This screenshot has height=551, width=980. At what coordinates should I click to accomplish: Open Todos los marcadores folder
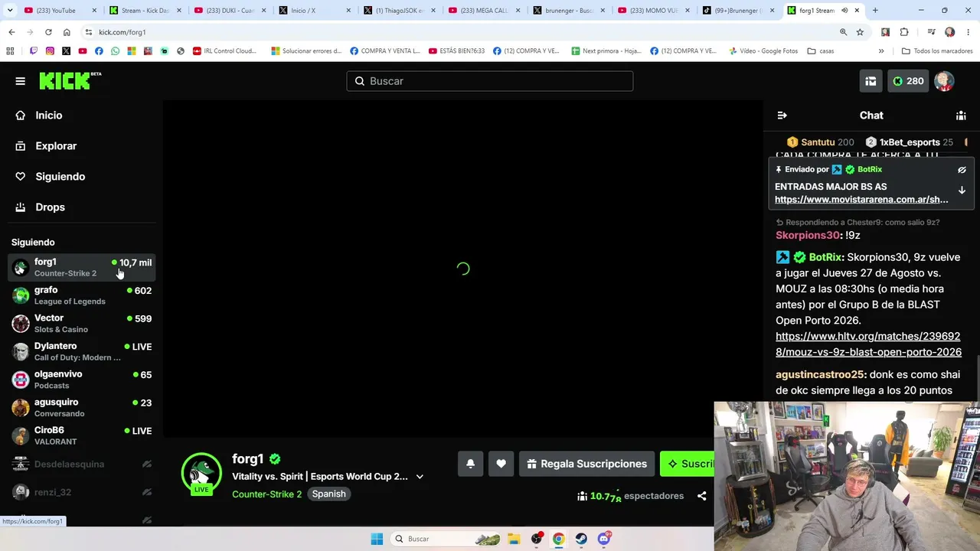(x=937, y=51)
